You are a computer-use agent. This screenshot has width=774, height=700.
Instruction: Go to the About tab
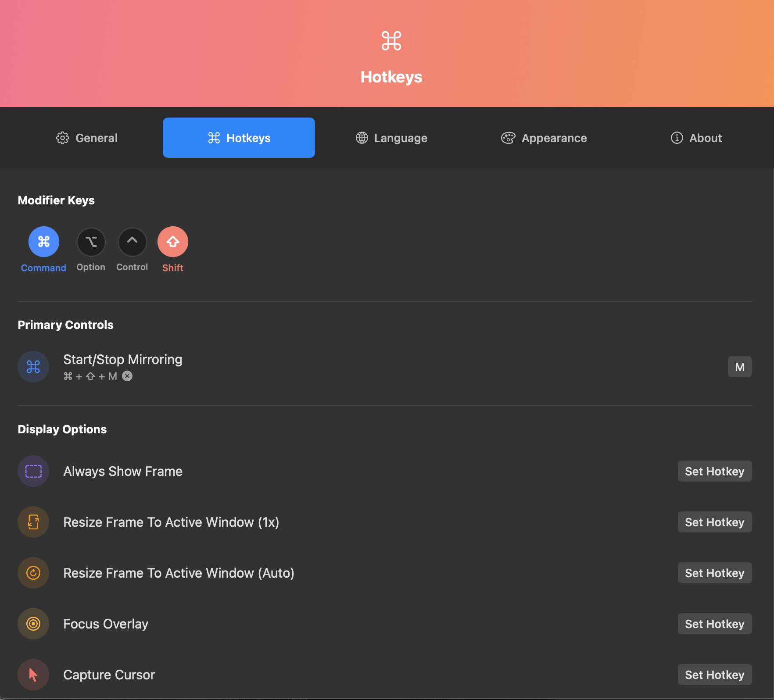pos(696,138)
